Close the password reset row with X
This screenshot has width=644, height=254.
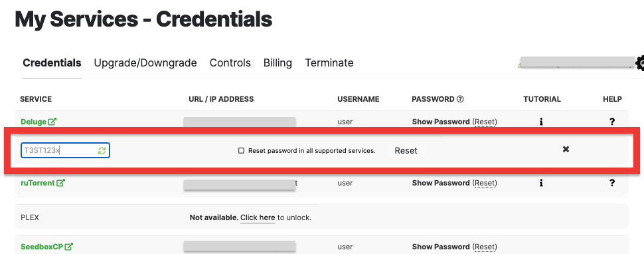(x=566, y=149)
